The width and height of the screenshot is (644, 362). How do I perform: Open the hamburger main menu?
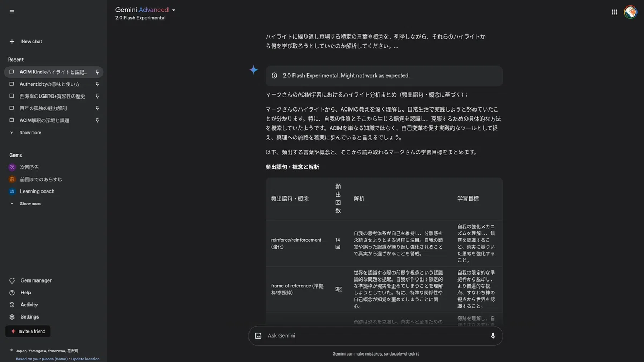[x=12, y=12]
